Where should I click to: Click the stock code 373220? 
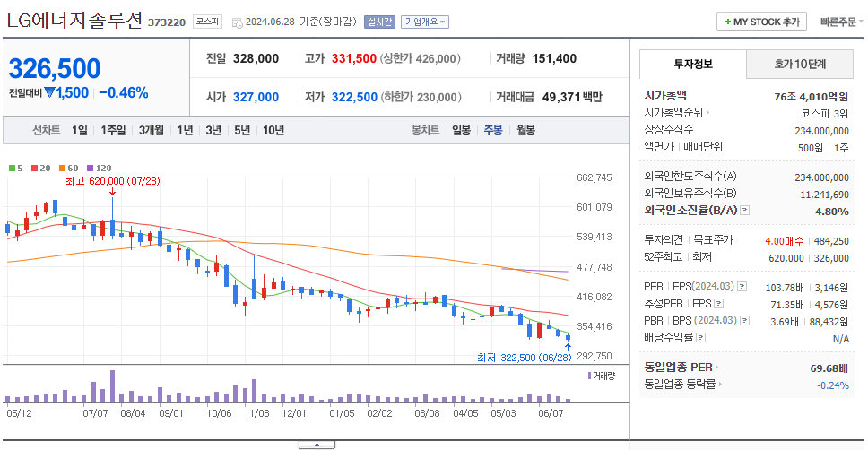(x=167, y=22)
